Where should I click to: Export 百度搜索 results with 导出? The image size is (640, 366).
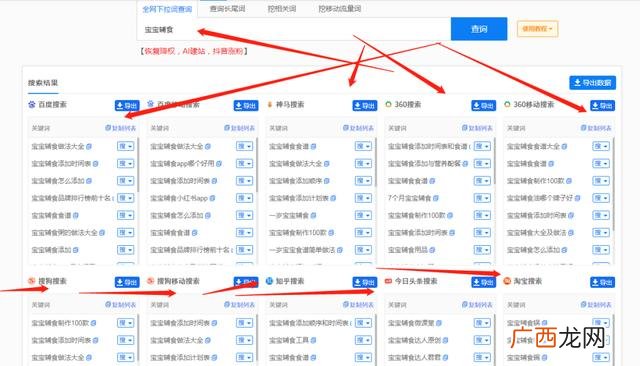pos(127,106)
